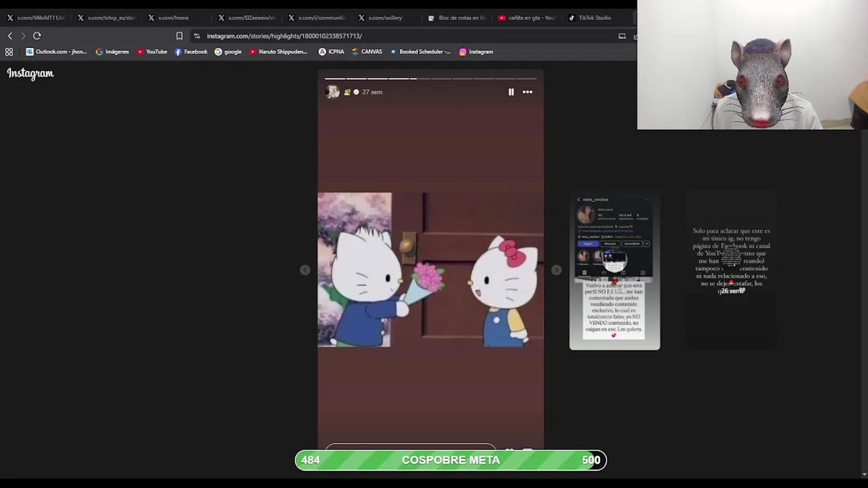868x488 pixels.
Task: Open the Outlook.com bookmark
Action: 57,52
